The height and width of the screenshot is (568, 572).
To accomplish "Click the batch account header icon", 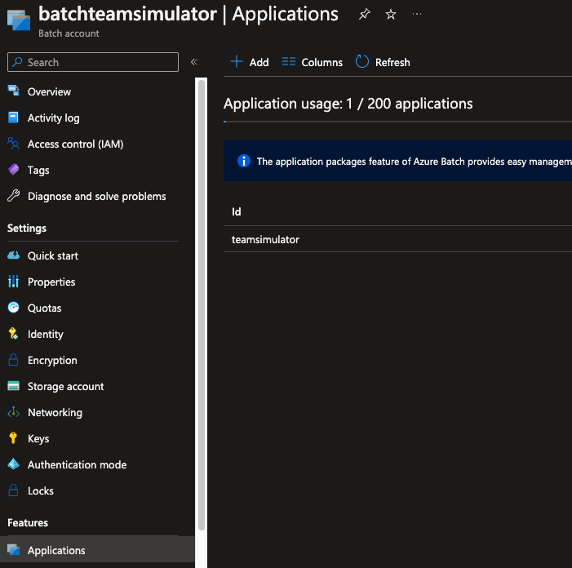I will click(x=18, y=20).
